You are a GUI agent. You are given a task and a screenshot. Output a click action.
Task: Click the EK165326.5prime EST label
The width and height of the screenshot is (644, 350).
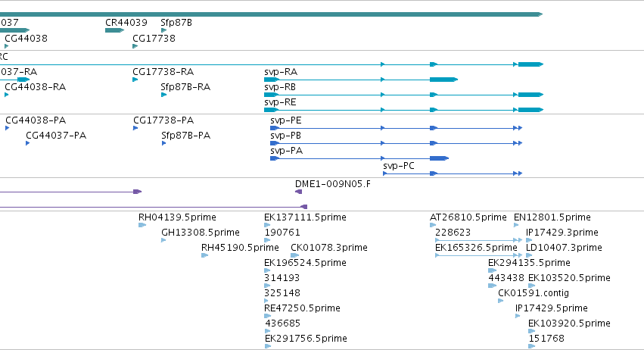[x=476, y=248]
